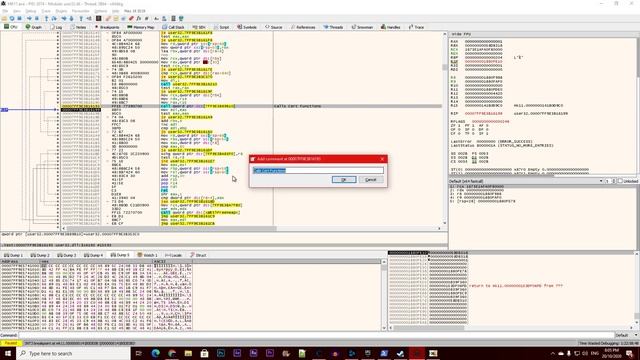Open Task View on the taskbar
This screenshot has height=360, width=640.
pyautogui.click(x=139, y=353)
